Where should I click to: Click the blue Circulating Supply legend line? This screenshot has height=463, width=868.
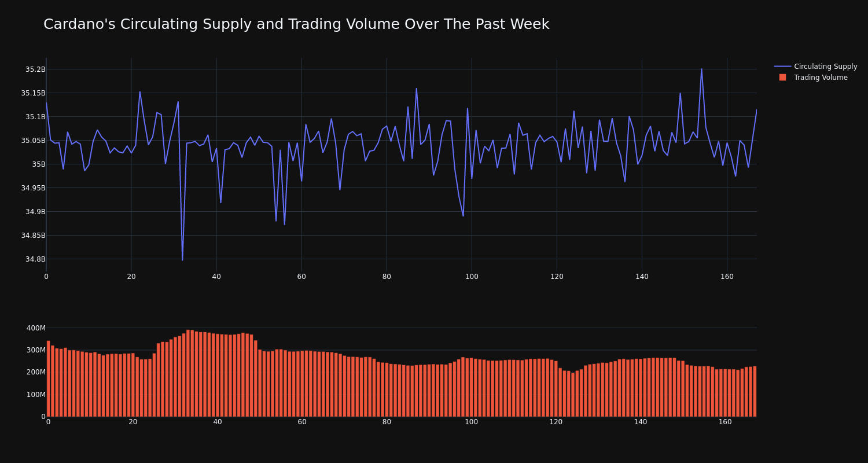tap(782, 67)
